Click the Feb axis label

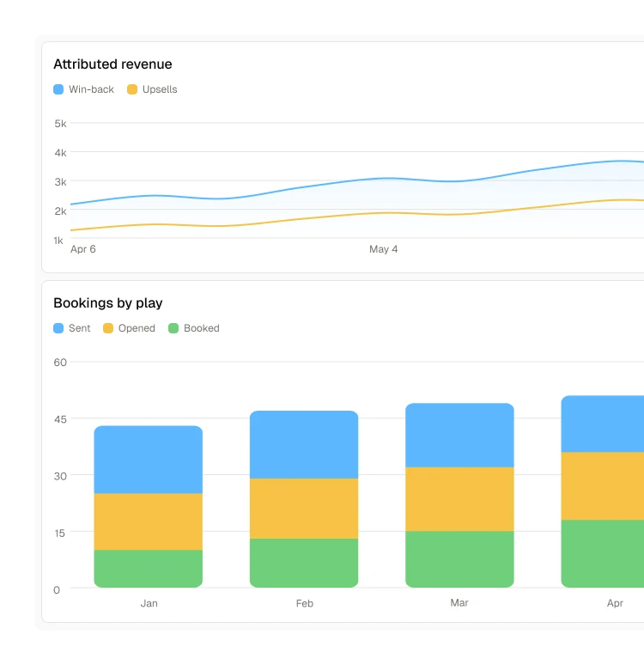[305, 603]
